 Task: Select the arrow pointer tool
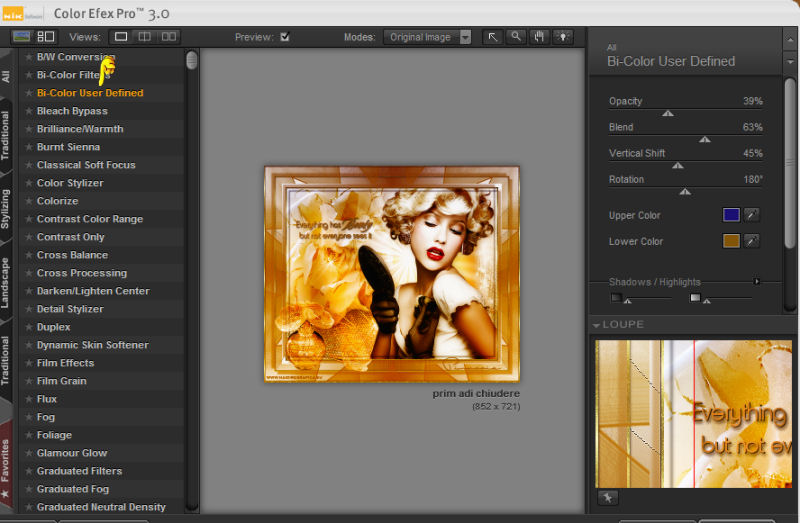tap(493, 37)
